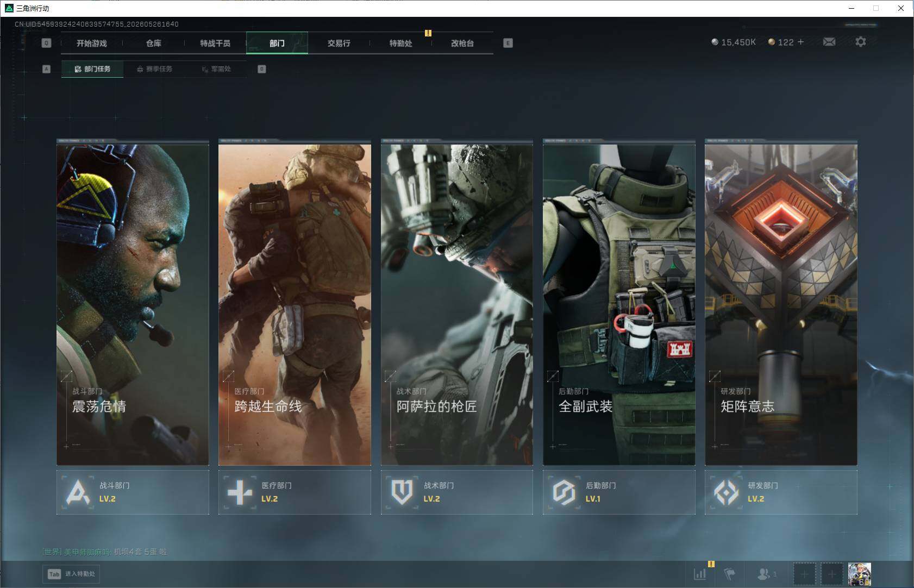This screenshot has width=914, height=588.
Task: Click the LV.2 label under 研发部门
Action: 756,499
